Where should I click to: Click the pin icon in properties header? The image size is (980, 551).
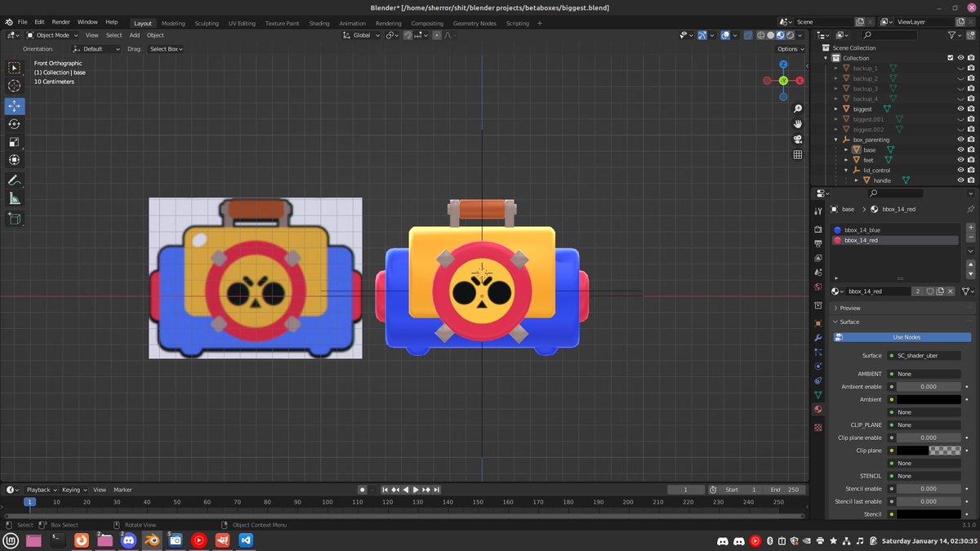[x=970, y=210]
